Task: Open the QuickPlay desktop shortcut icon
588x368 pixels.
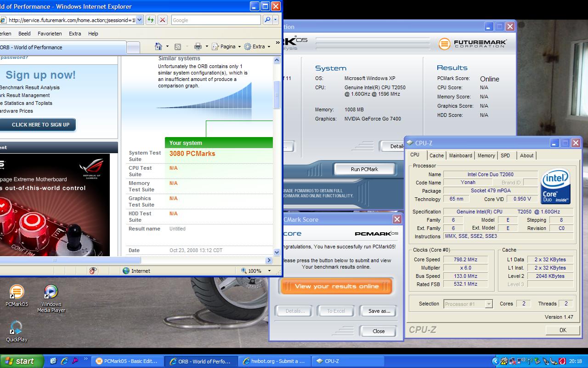Action: coord(17,328)
